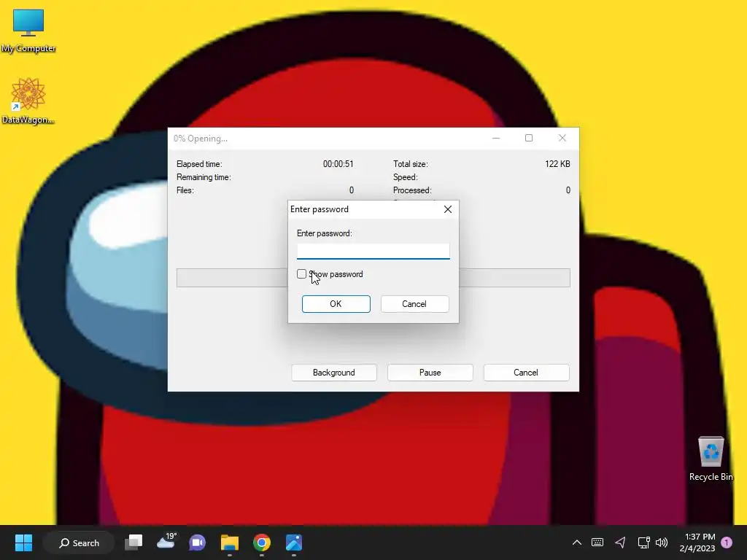Open the touch keyboard tray icon
This screenshot has width=747, height=560.
pyautogui.click(x=597, y=542)
